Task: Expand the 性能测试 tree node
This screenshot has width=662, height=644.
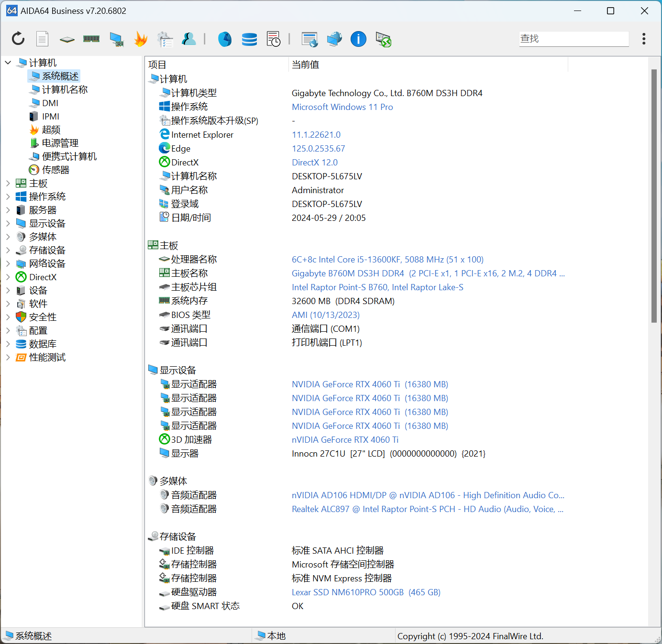Action: pos(8,357)
